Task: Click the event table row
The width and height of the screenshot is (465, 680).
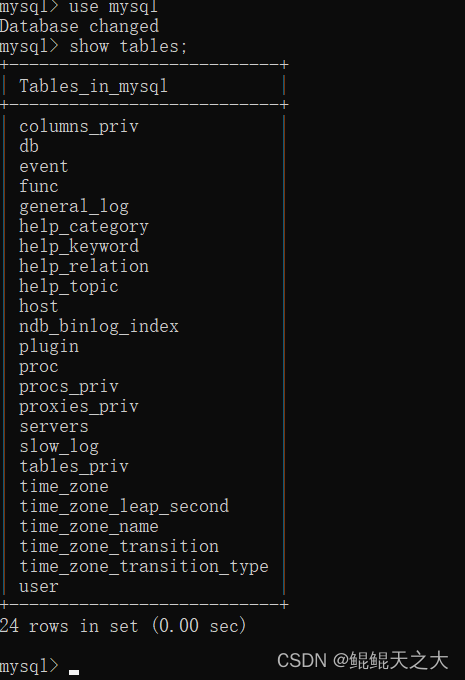Action: pos(44,167)
